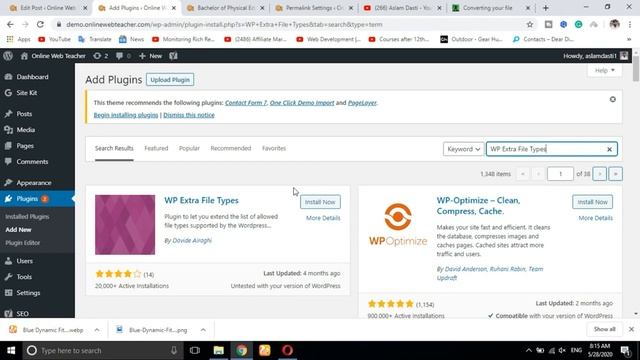Clear the plugin search with X
640x360 pixels.
tap(609, 149)
